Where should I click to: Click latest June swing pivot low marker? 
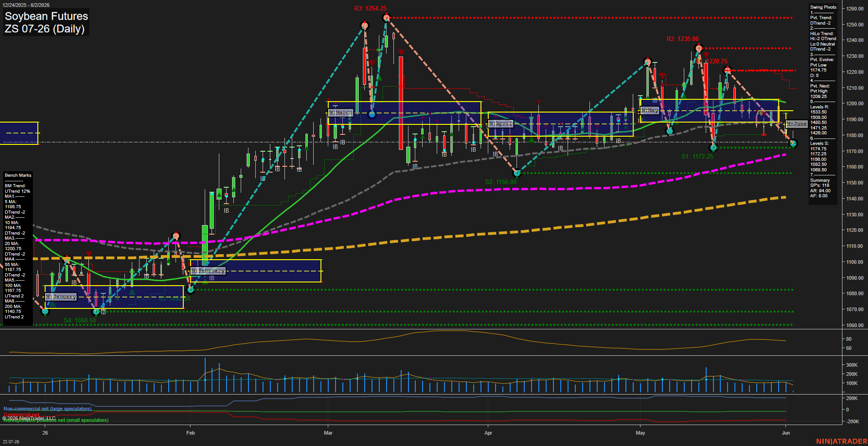coord(793,144)
